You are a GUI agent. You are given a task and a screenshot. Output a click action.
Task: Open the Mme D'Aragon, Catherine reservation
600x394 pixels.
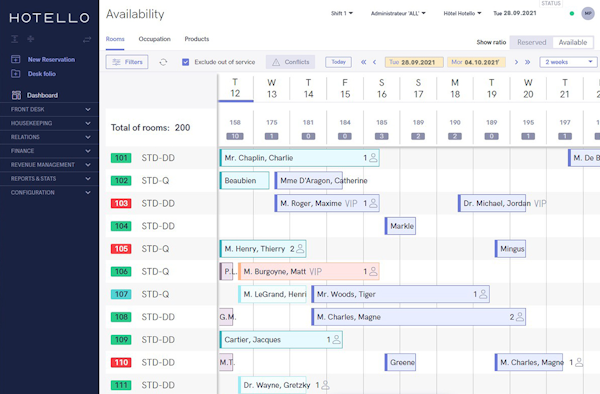[308, 181]
